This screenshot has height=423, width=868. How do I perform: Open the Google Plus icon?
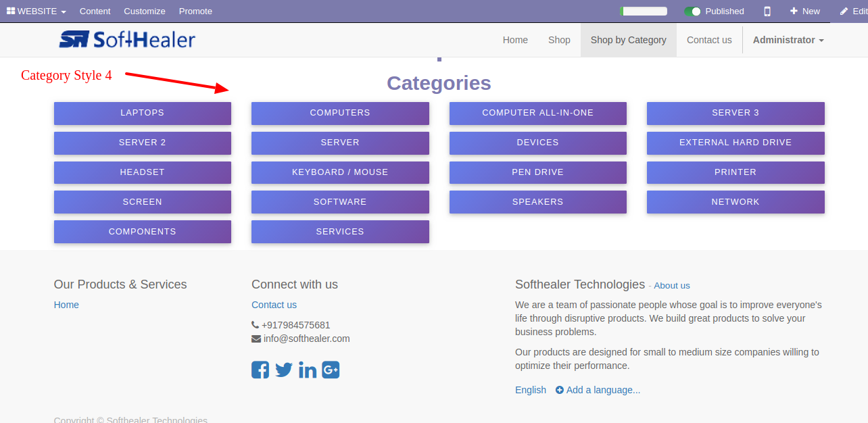331,370
